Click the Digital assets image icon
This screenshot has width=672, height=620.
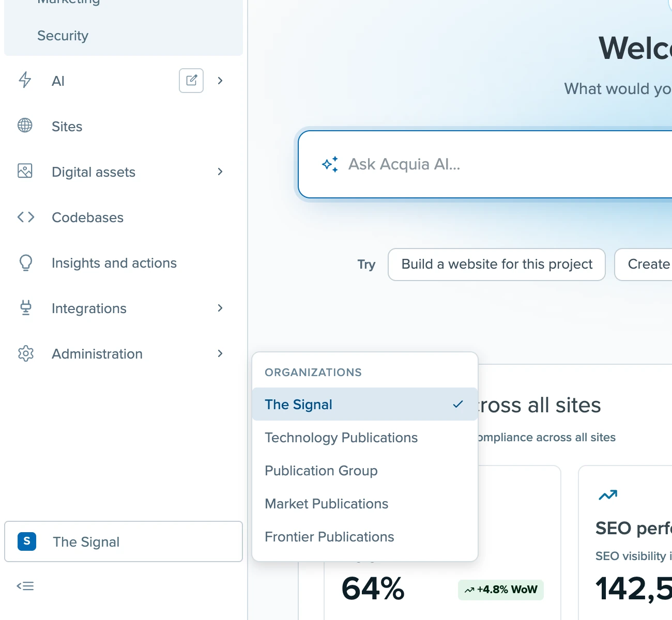click(25, 171)
